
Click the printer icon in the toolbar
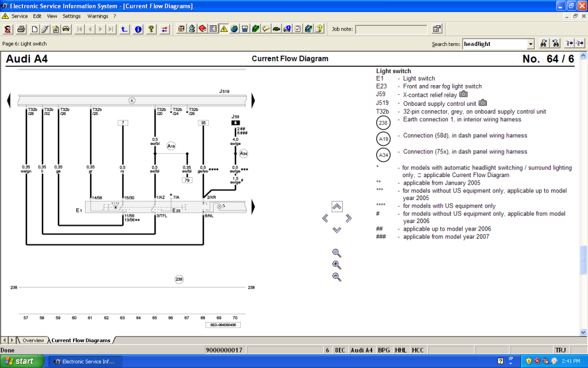[21, 29]
